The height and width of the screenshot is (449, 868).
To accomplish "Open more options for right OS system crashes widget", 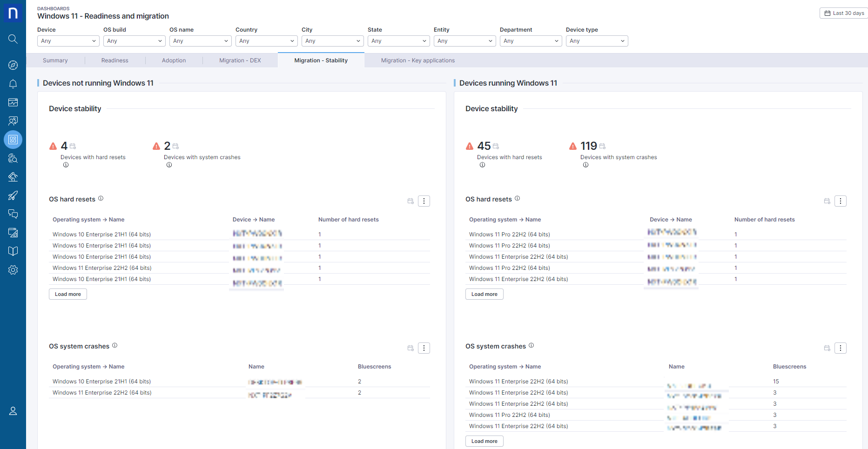I will pyautogui.click(x=841, y=348).
